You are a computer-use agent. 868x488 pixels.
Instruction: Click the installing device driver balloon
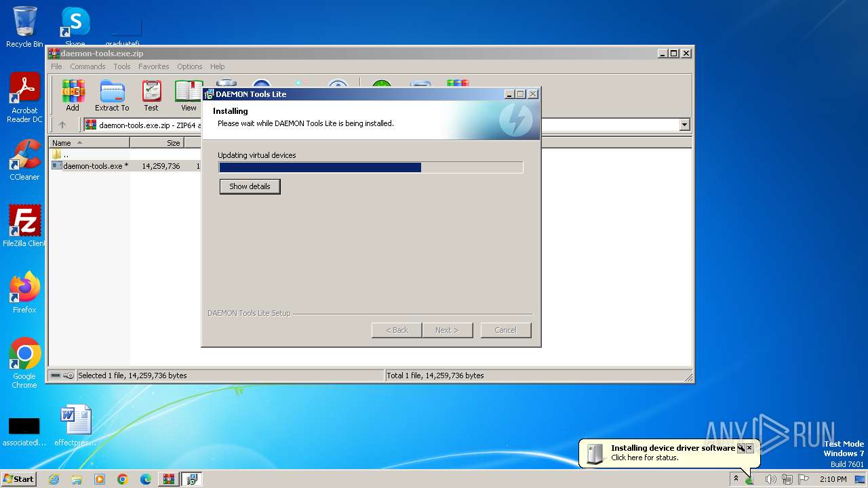(668, 453)
